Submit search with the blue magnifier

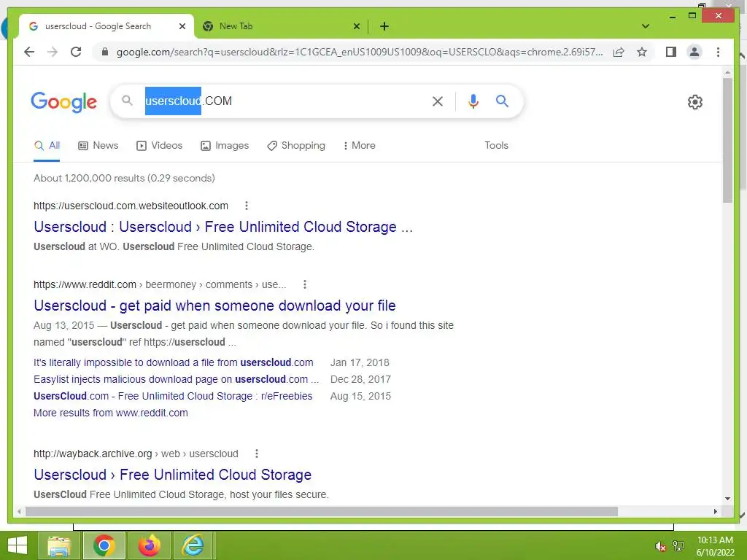pyautogui.click(x=502, y=101)
